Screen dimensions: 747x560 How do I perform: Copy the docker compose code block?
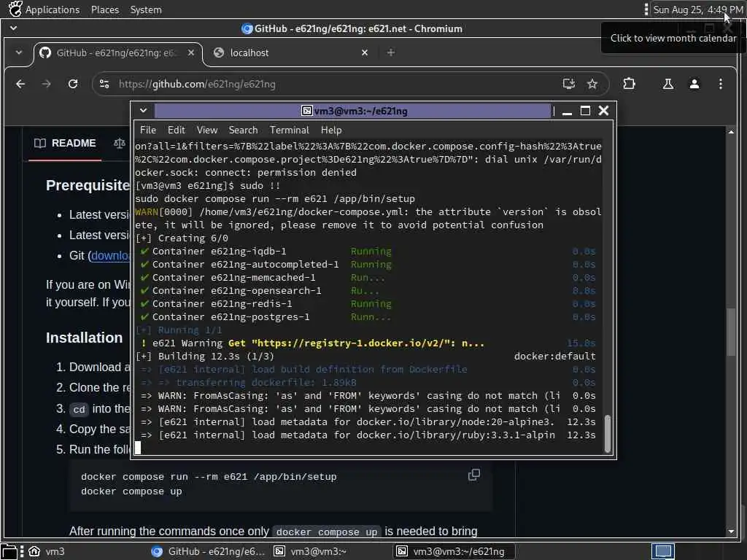(x=473, y=475)
